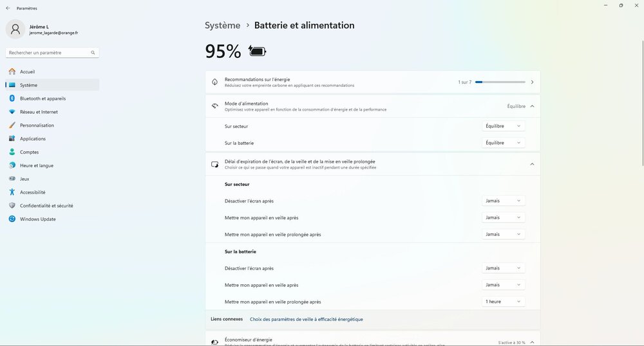Collapse the Délai d'expiration section chevron
The image size is (644, 346).
(532, 164)
